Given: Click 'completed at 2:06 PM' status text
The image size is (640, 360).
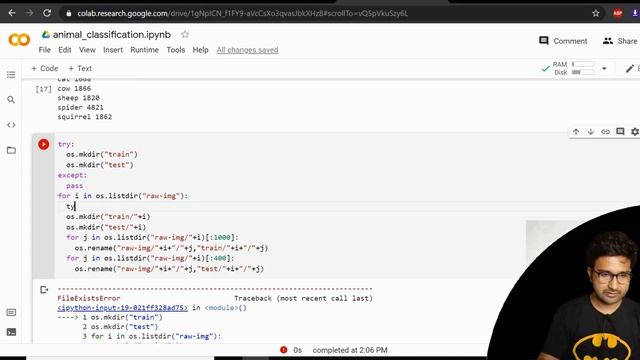Looking at the screenshot, I should point(350,350).
